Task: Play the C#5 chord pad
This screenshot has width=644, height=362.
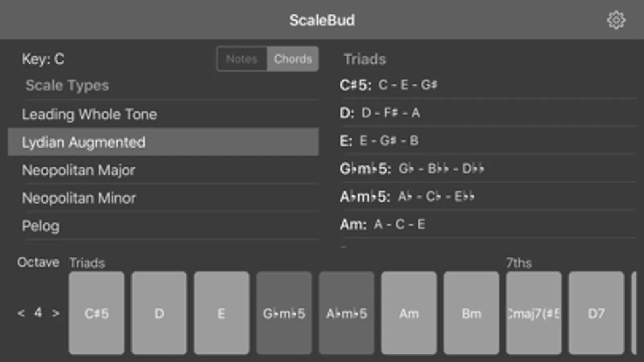Action: (97, 313)
